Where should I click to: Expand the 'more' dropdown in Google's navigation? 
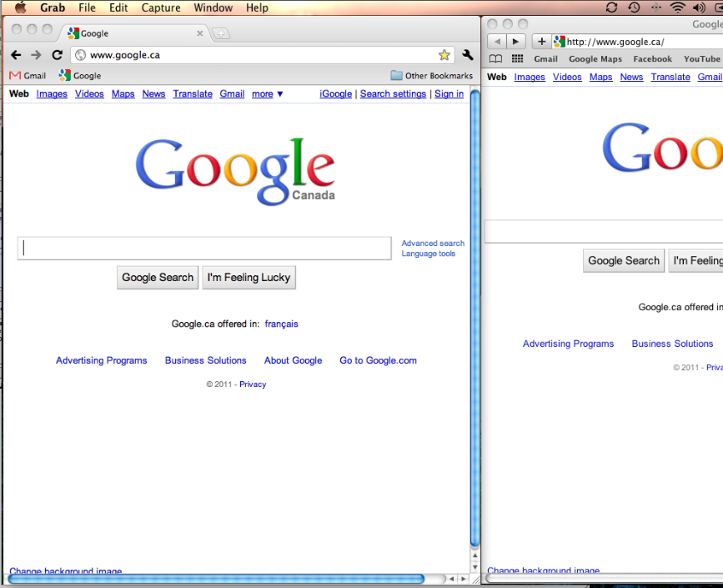pyautogui.click(x=268, y=94)
